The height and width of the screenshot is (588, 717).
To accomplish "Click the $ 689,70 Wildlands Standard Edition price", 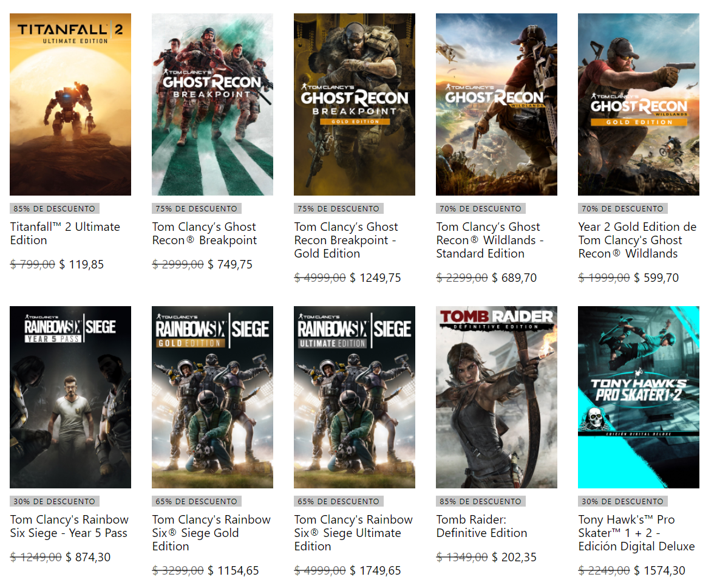I will 515,278.
